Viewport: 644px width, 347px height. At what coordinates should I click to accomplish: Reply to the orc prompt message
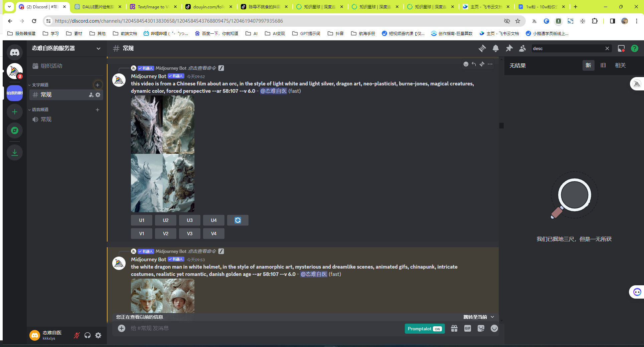pyautogui.click(x=474, y=64)
